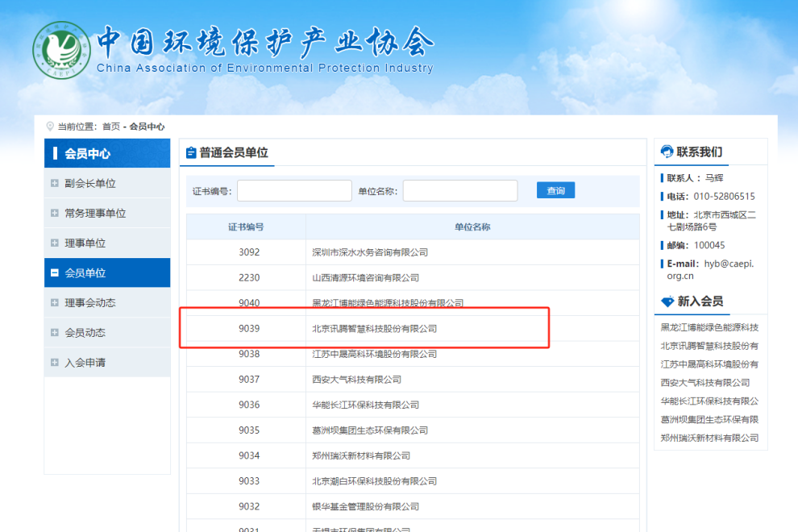Click the 单位名称 column header
This screenshot has width=798, height=532.
tap(472, 227)
